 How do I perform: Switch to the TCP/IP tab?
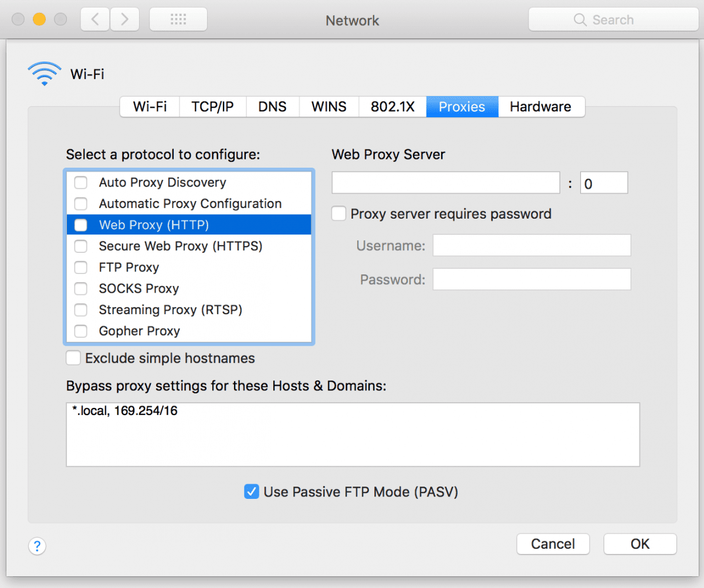click(212, 107)
